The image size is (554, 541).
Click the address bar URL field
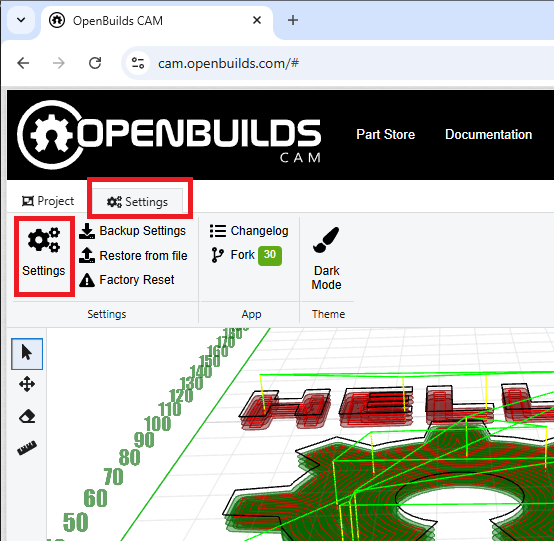(x=339, y=64)
